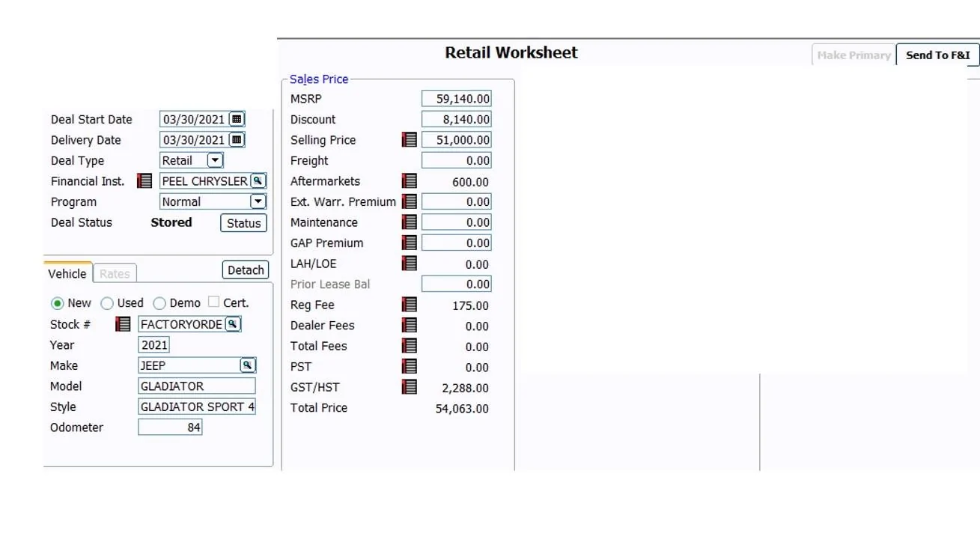Image resolution: width=980 pixels, height=551 pixels.
Task: Click the Selling Price input field
Action: click(457, 140)
